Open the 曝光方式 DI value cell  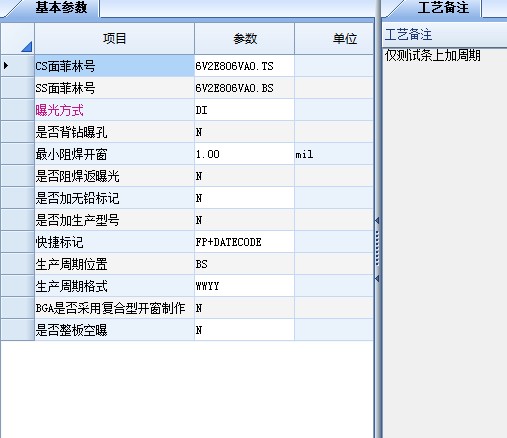tap(244, 110)
